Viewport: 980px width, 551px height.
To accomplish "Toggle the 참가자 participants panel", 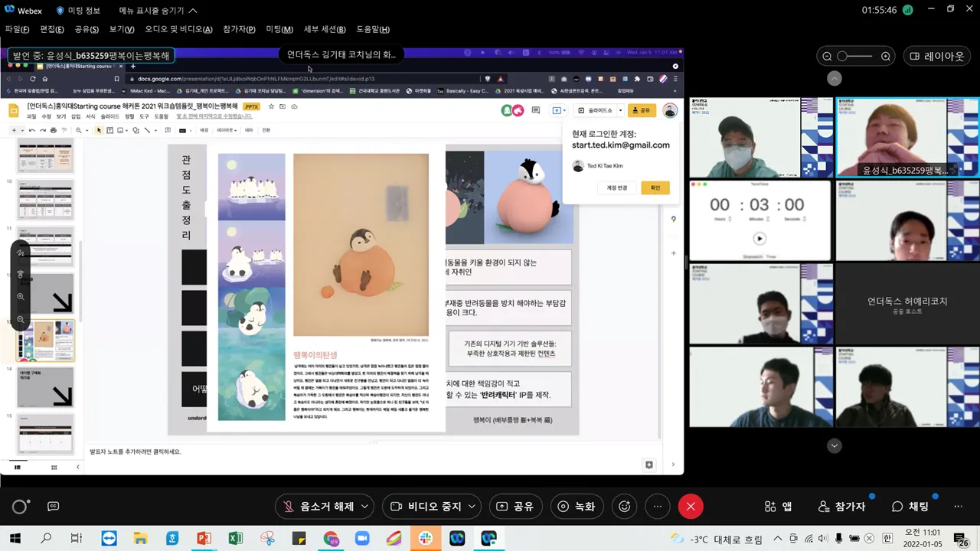I will click(841, 507).
